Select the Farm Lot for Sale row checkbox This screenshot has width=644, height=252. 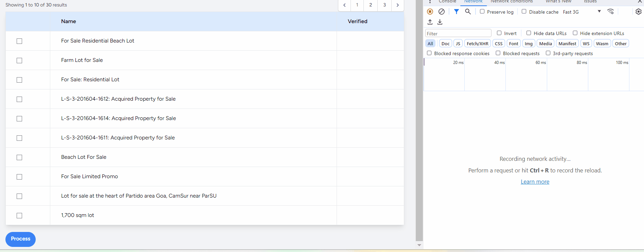[x=19, y=61]
